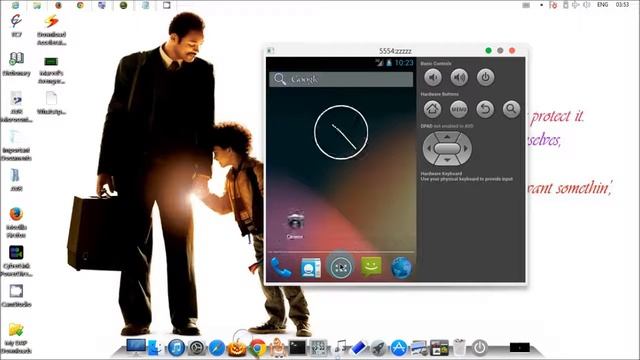Open the Browser globe in Android dock
This screenshot has width=640, height=360.
401,268
